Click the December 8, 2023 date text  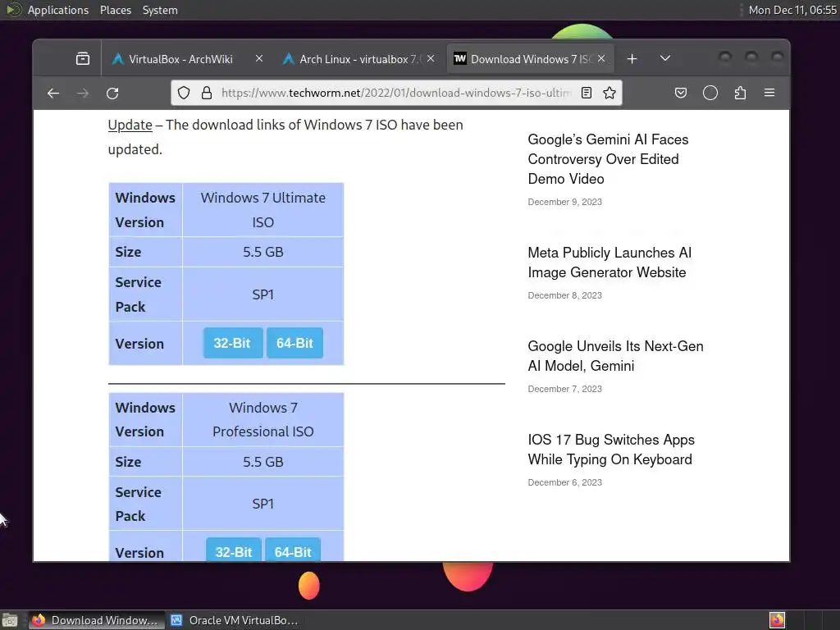click(x=564, y=295)
